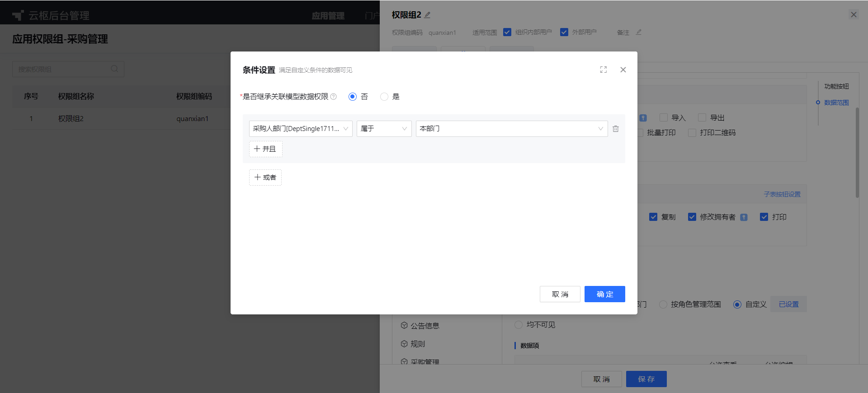Close the 权限组2 side panel
The image size is (868, 393).
[854, 14]
